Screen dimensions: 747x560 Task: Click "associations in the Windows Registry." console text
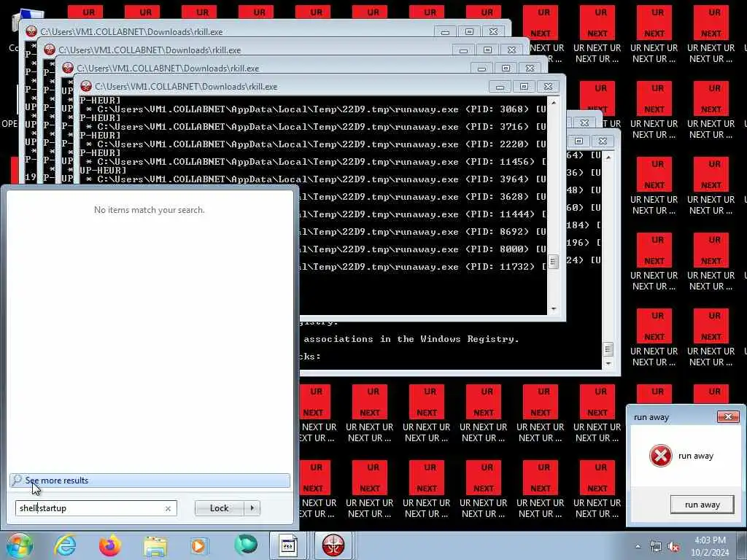pos(411,339)
